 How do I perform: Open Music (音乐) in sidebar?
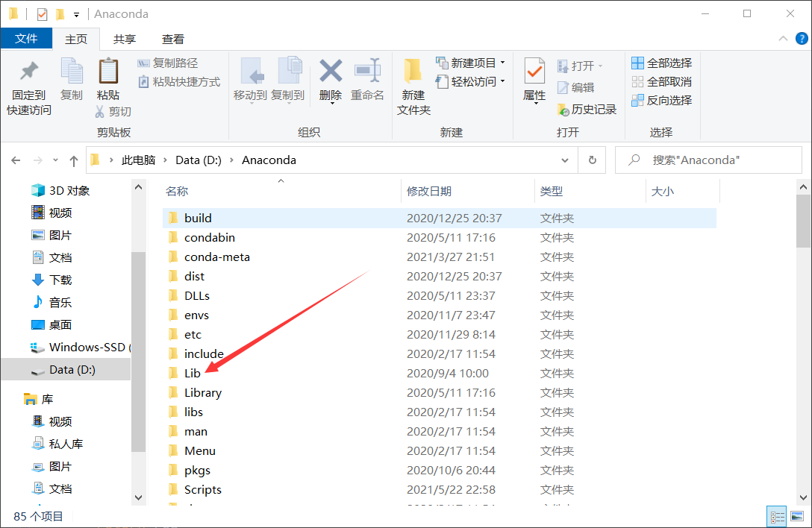[x=51, y=302]
